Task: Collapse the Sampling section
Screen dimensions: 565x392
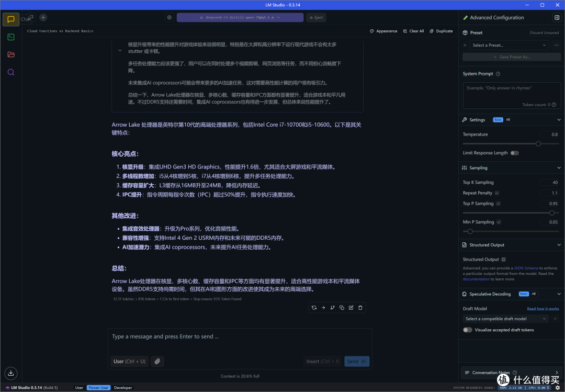Action: point(559,167)
